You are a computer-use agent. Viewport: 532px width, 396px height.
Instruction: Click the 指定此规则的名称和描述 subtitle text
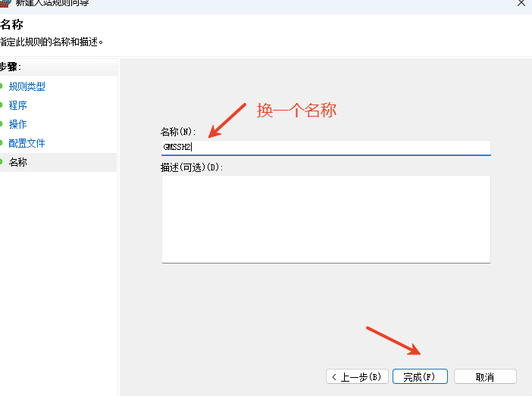51,42
